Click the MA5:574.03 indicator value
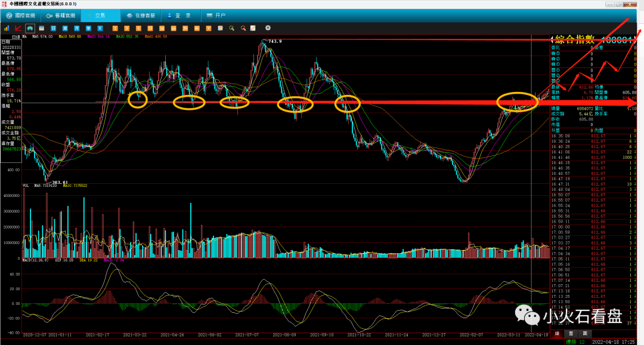644x345 pixels. (42, 36)
